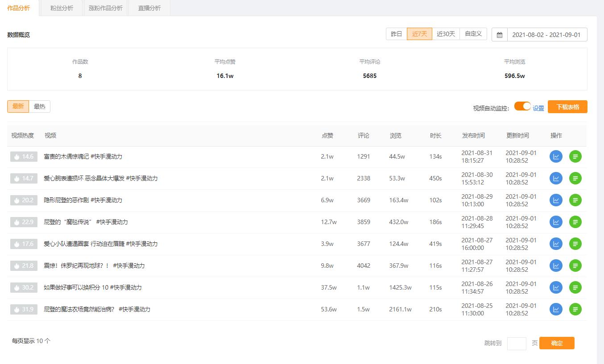Click the page jump input field
The height and width of the screenshot is (364, 604).
tap(517, 344)
